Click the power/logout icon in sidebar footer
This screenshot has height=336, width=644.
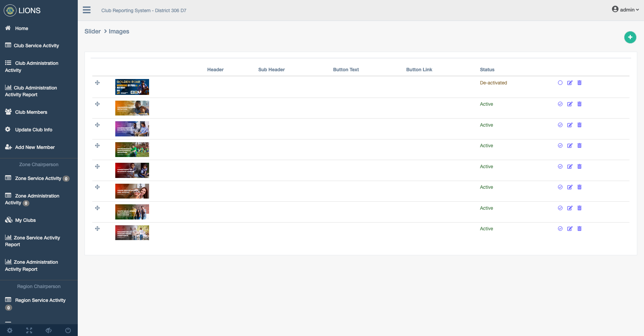click(x=68, y=330)
